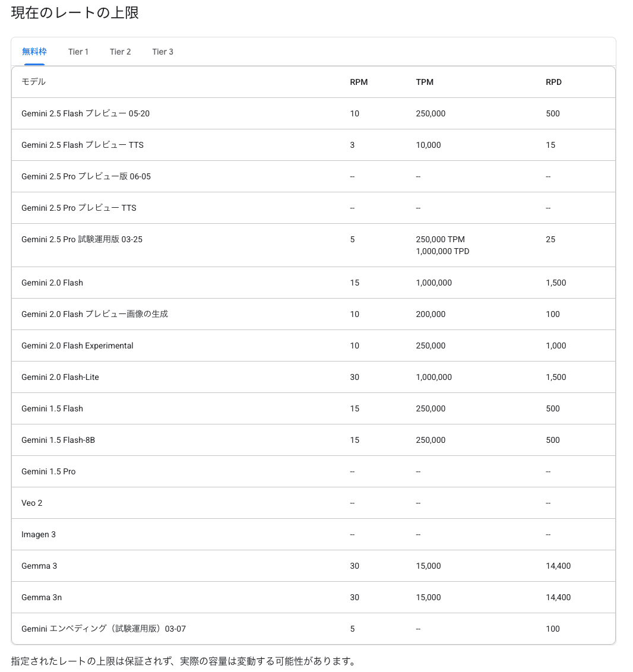Click the モデル column header
633x672 pixels.
point(33,82)
